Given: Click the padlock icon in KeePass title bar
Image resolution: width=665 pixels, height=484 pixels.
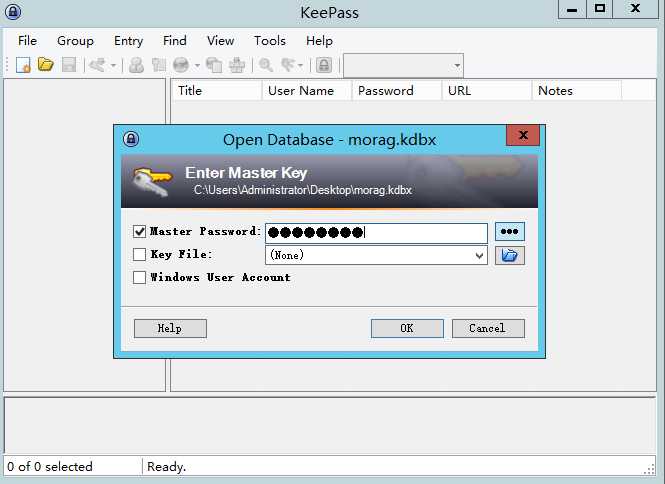Looking at the screenshot, I should [13, 12].
